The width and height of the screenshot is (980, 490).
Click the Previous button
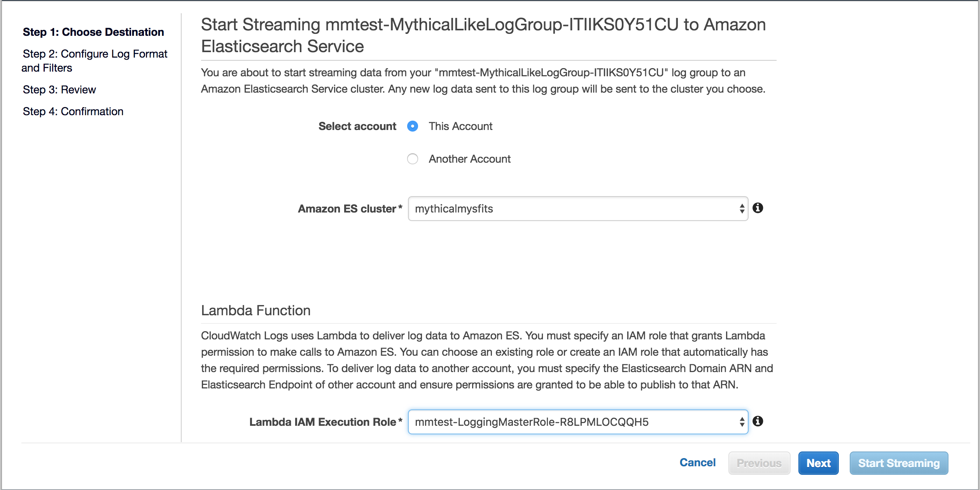coord(759,463)
